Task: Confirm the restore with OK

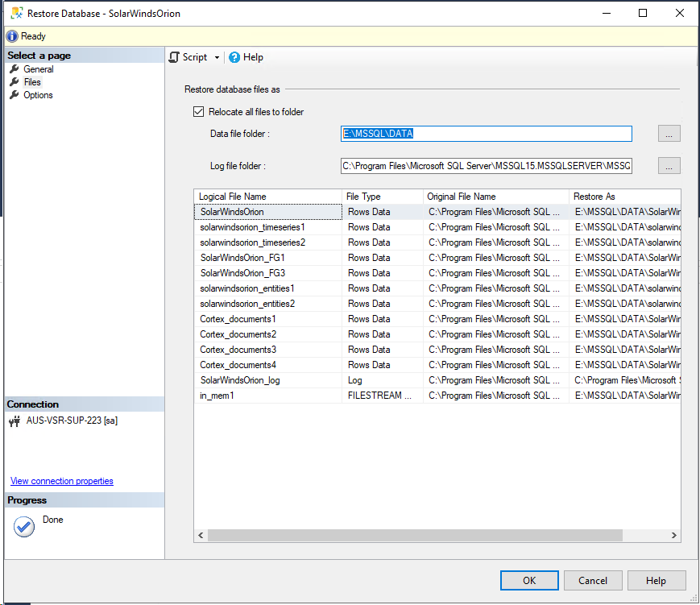Action: 529,580
